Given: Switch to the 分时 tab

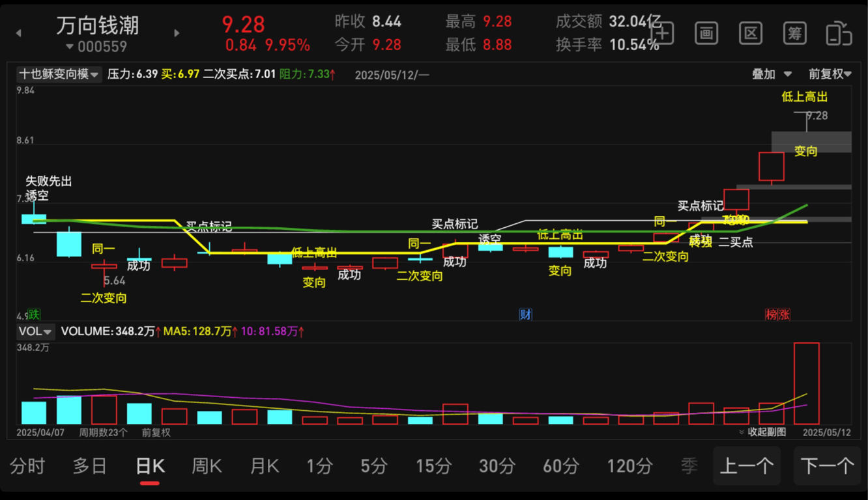Looking at the screenshot, I should 28,466.
